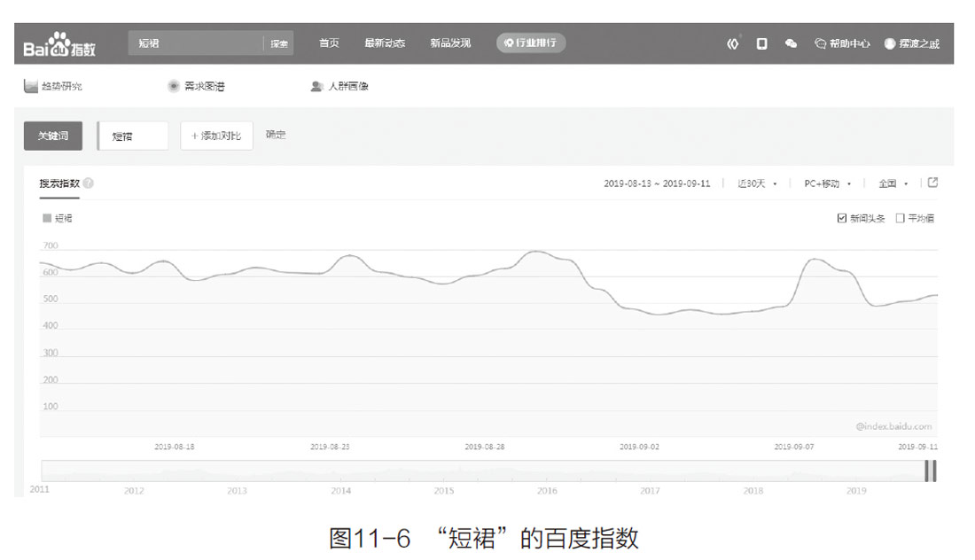
Task: Click the WeChat icon in header
Action: click(791, 43)
